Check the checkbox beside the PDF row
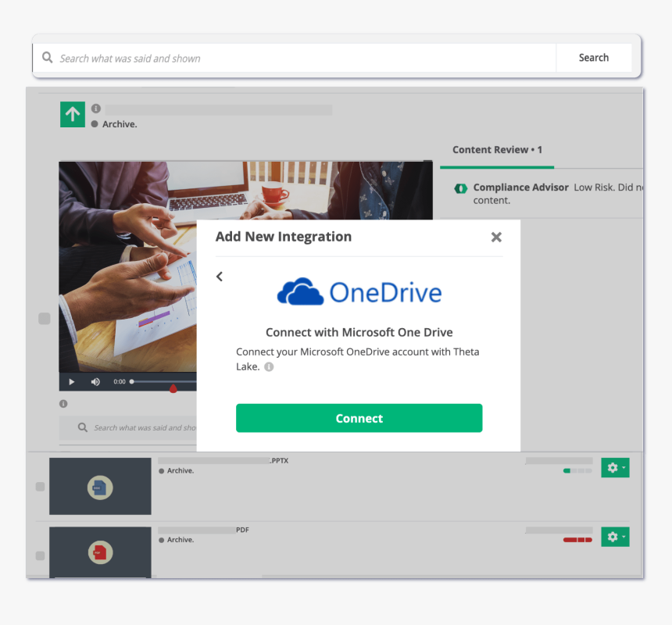Viewport: 672px width, 625px height. point(39,555)
